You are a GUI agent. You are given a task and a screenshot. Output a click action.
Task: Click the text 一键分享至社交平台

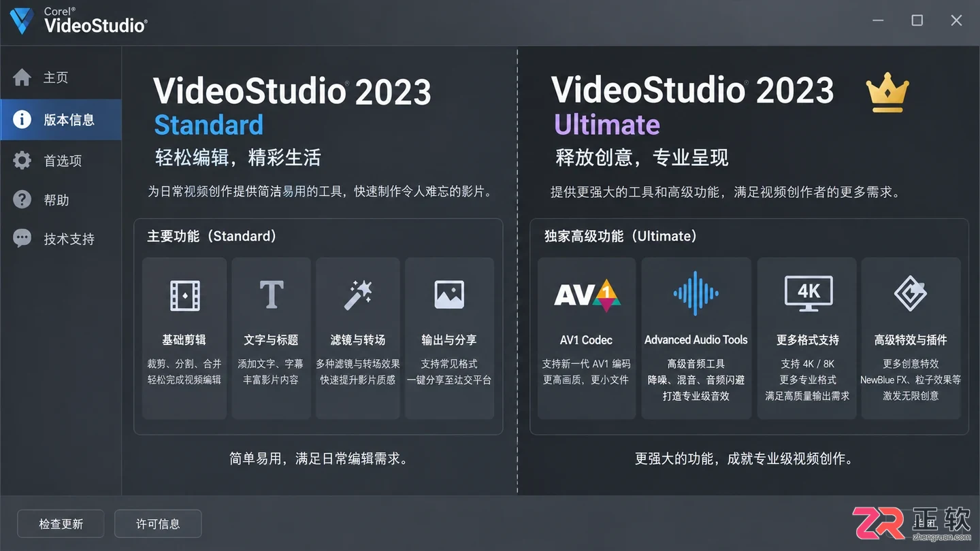click(449, 380)
